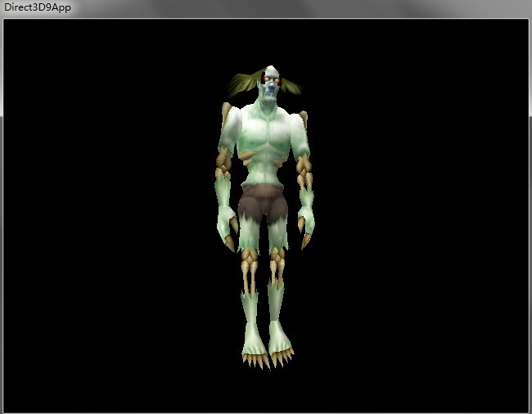Click the rendered undead character model
The height and width of the screenshot is (414, 532).
point(264,217)
